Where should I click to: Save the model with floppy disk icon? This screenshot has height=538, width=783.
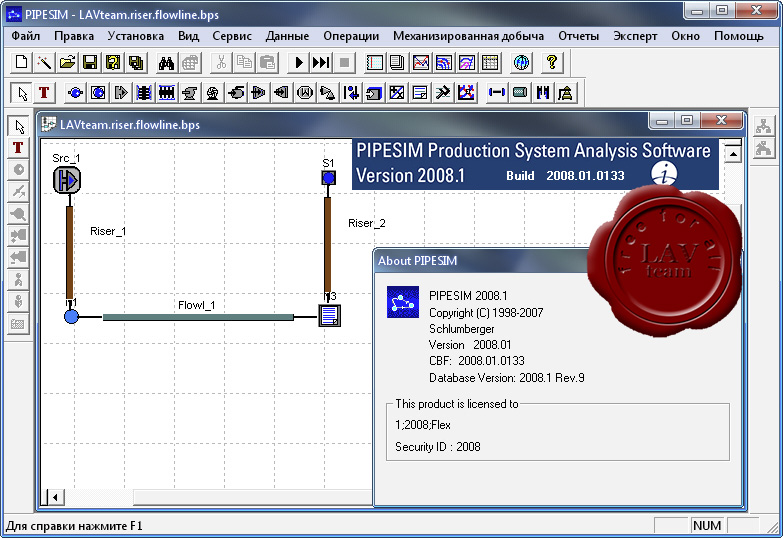click(90, 62)
